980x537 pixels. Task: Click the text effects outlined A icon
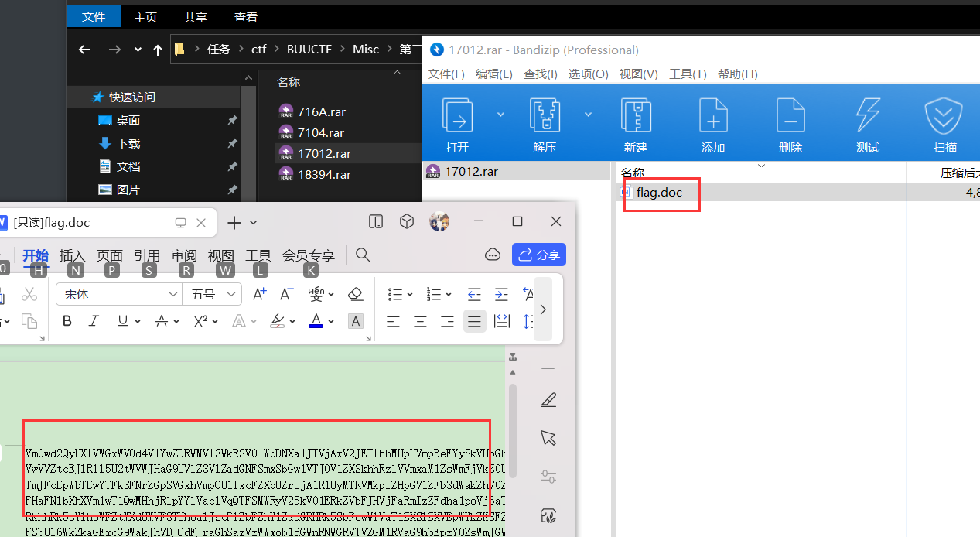coord(239,321)
